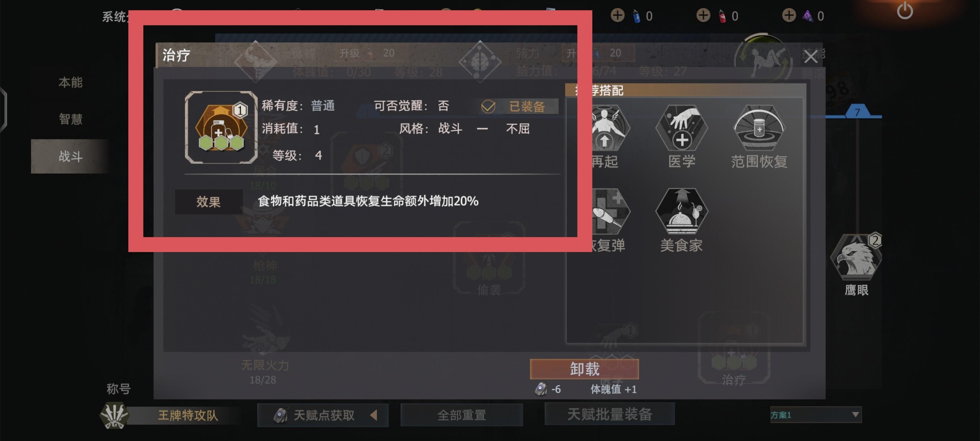Open the 方案1 scheme dropdown
980x441 pixels.
pos(816,414)
